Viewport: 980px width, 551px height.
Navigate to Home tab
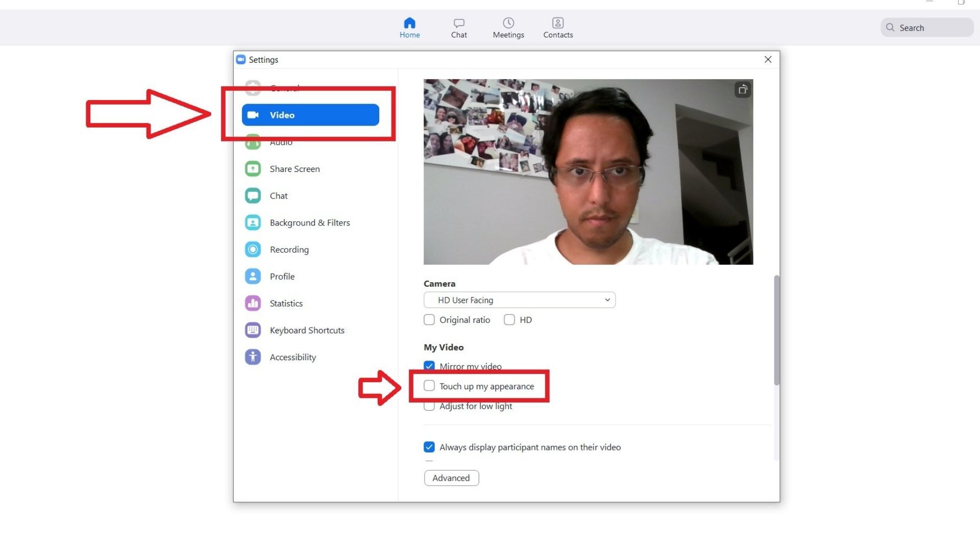tap(409, 27)
